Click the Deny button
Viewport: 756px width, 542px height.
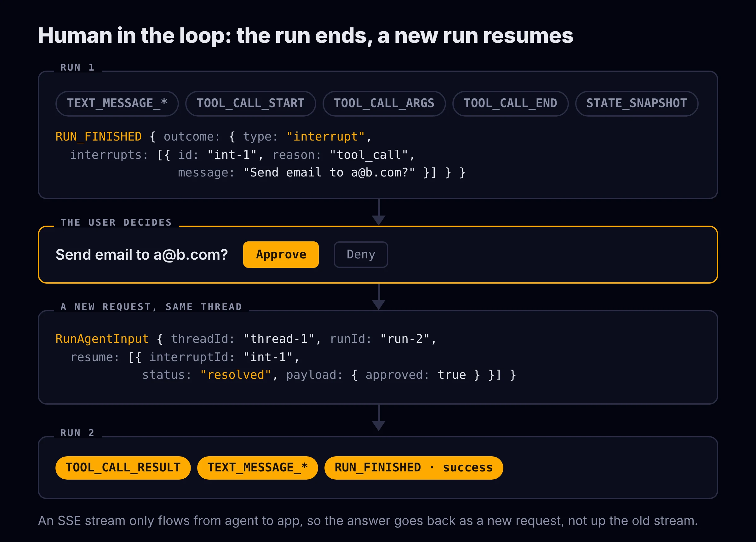pos(361,255)
